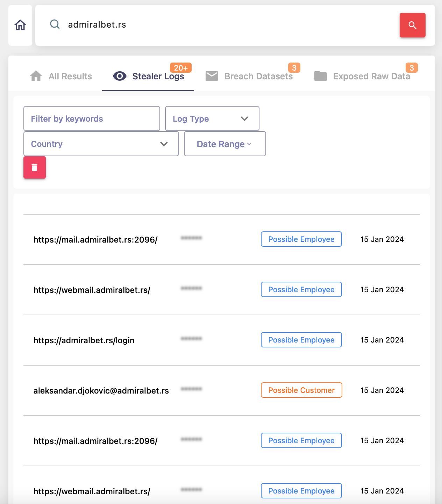
Task: Click the Filter by keywords box
Action: [92, 118]
